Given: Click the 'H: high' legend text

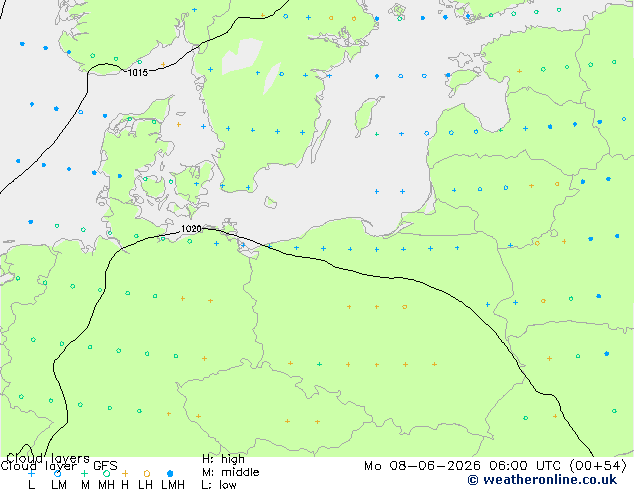Looking at the screenshot, I should [x=223, y=459].
